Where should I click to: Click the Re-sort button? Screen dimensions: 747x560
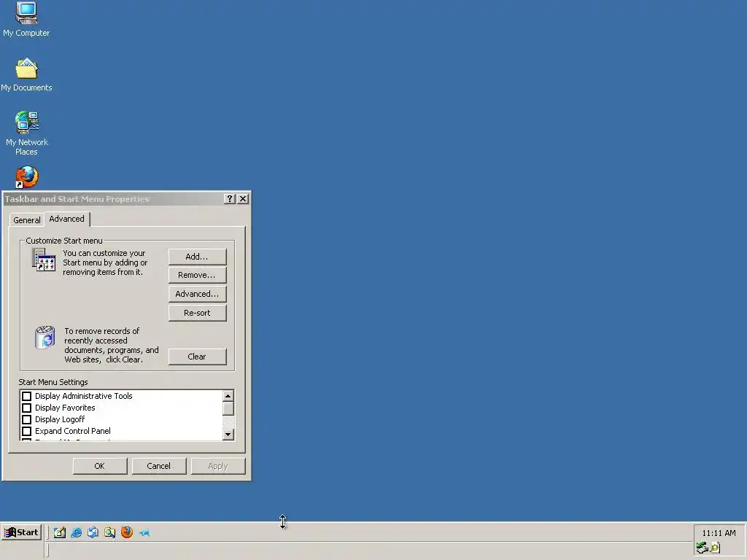tap(197, 313)
